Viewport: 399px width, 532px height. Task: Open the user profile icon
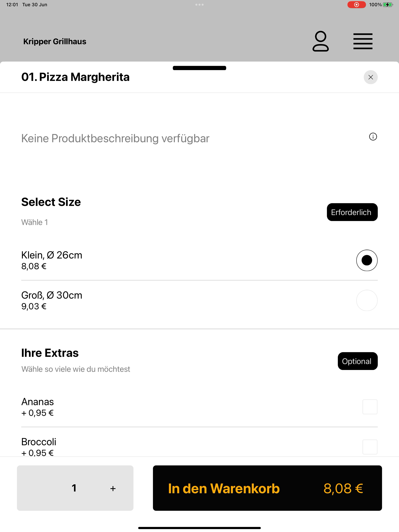[320, 41]
